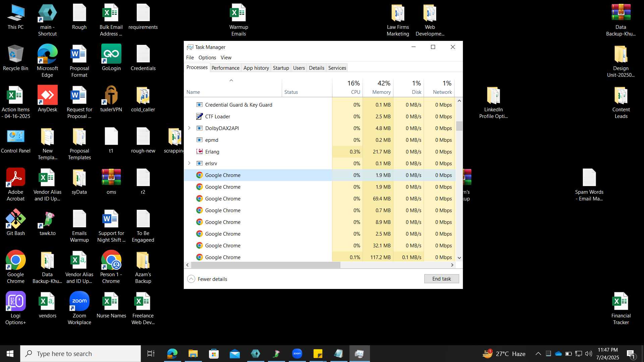Select the tuxlerVPN desktop icon
The width and height of the screenshot is (644, 362).
[111, 99]
